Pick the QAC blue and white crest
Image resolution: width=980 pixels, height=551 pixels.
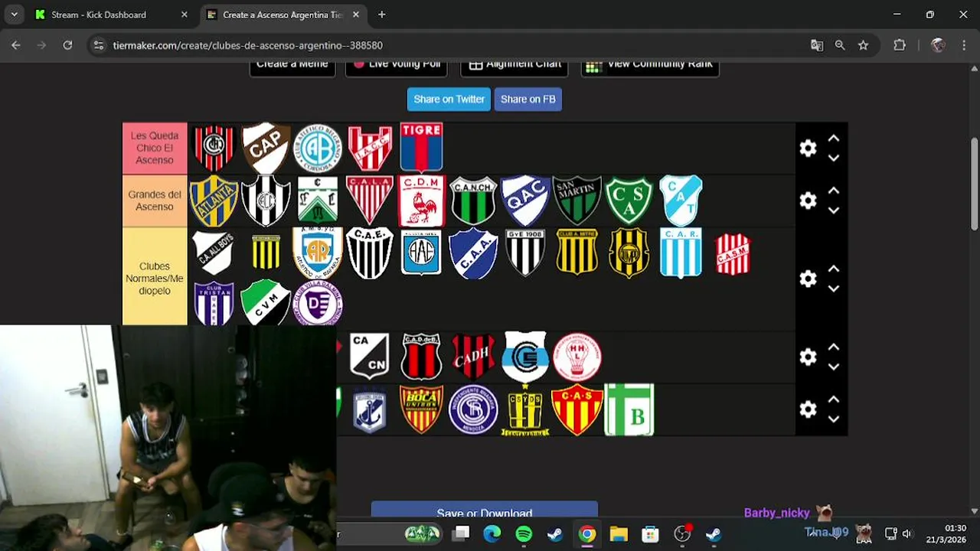[525, 201]
